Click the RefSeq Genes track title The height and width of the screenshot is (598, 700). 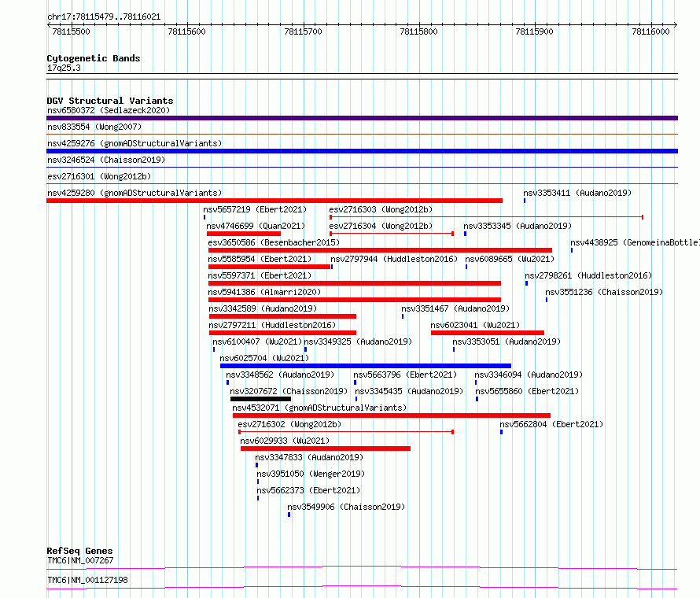[x=79, y=551]
